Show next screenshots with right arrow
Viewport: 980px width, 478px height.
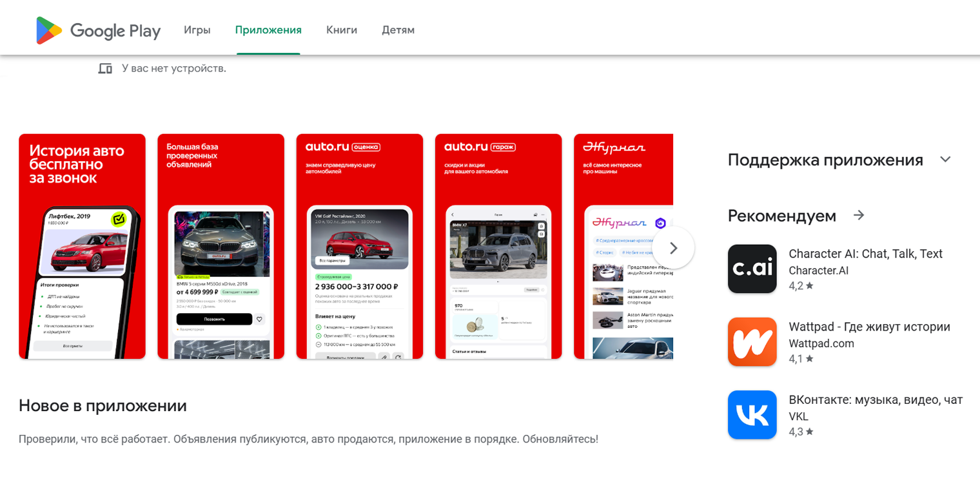673,248
